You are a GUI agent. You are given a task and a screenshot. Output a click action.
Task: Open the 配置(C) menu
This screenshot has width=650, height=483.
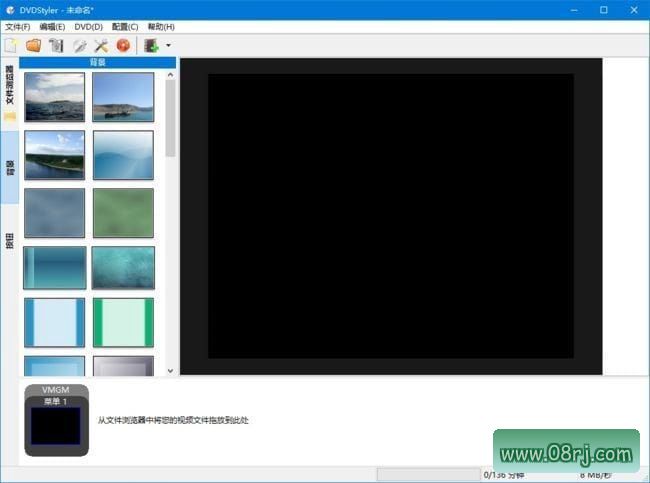point(125,27)
